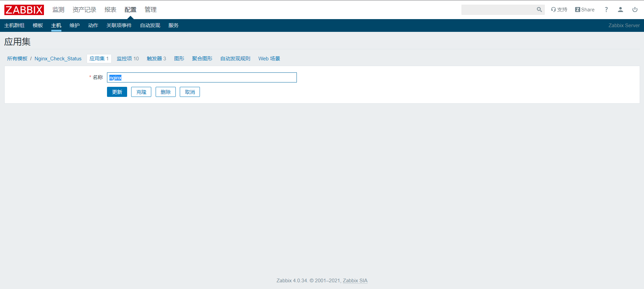Go to 模板 submenu

[38, 25]
